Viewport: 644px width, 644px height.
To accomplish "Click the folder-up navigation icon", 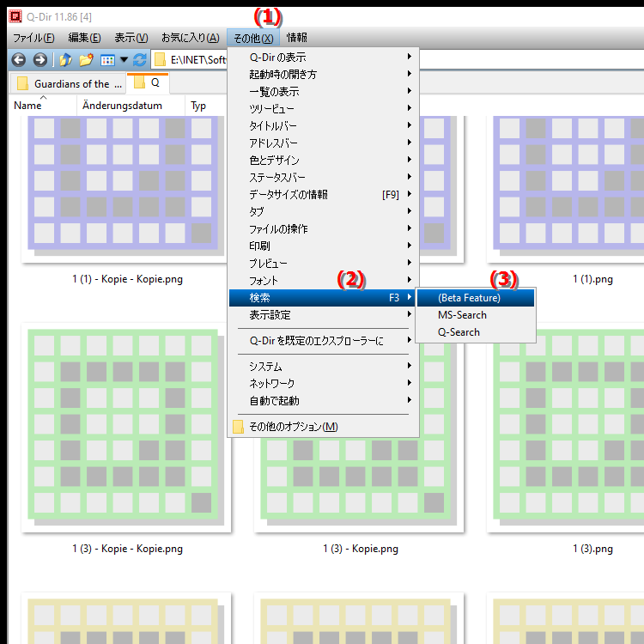I will [x=66, y=60].
